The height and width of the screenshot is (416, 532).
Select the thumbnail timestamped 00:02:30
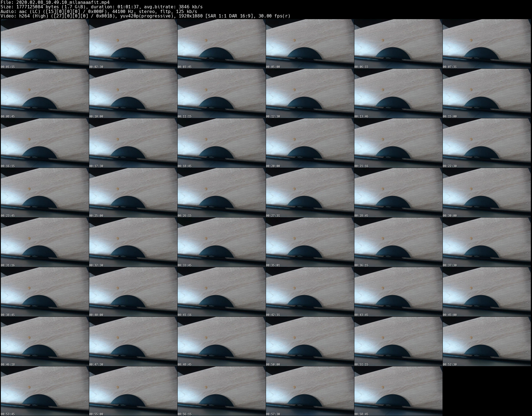pyautogui.click(x=133, y=44)
